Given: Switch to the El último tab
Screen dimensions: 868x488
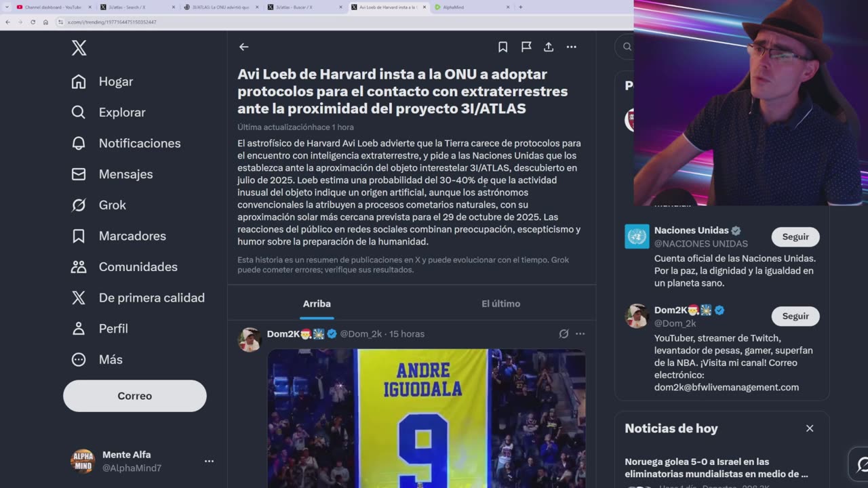Looking at the screenshot, I should point(500,304).
